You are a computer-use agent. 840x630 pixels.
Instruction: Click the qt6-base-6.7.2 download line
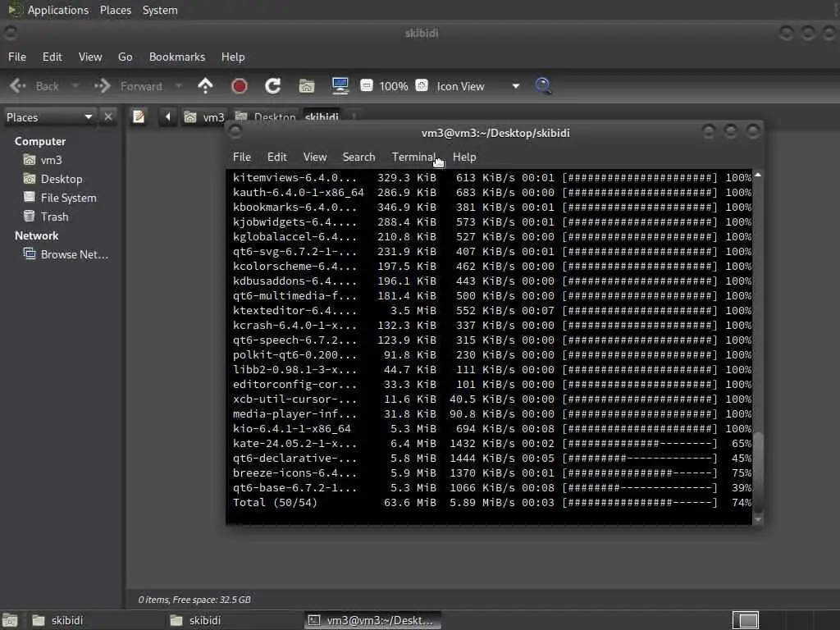click(x=492, y=488)
